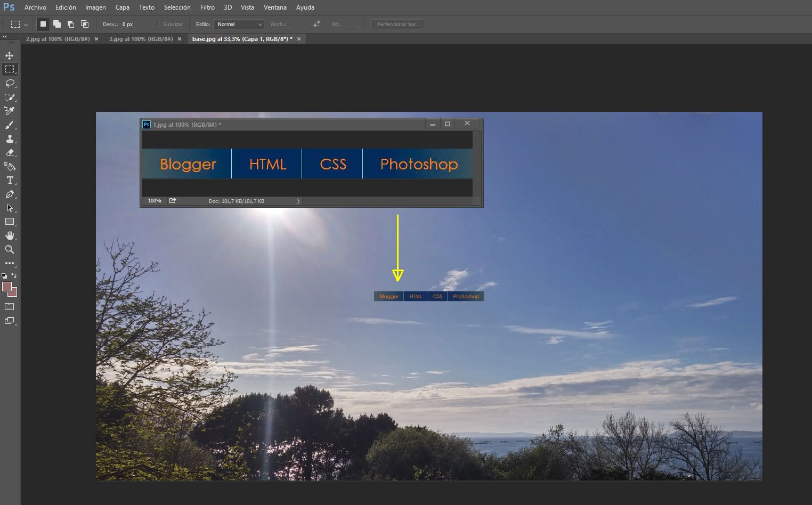Select the base.jpg document tab
This screenshot has width=812, height=505.
click(x=242, y=39)
